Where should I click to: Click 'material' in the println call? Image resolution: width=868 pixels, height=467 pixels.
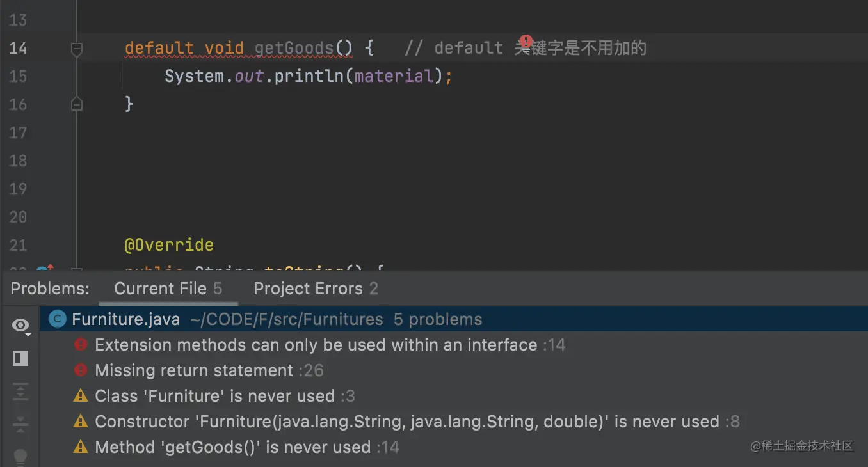[394, 76]
